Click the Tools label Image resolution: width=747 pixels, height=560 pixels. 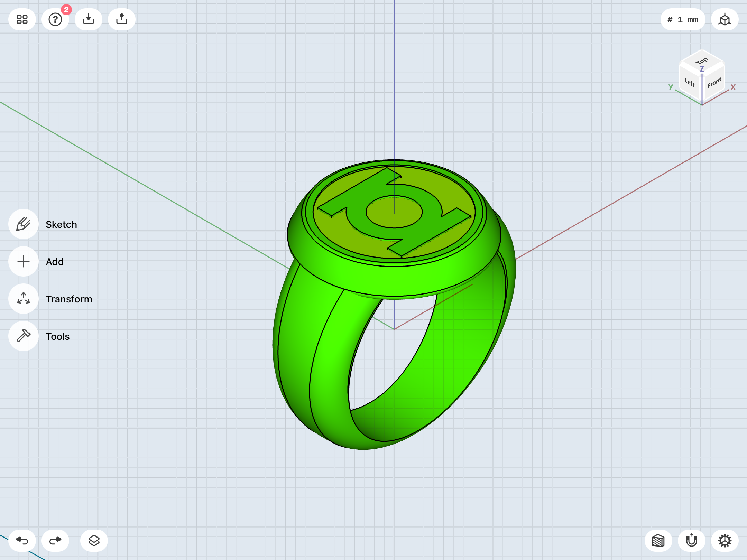point(58,336)
